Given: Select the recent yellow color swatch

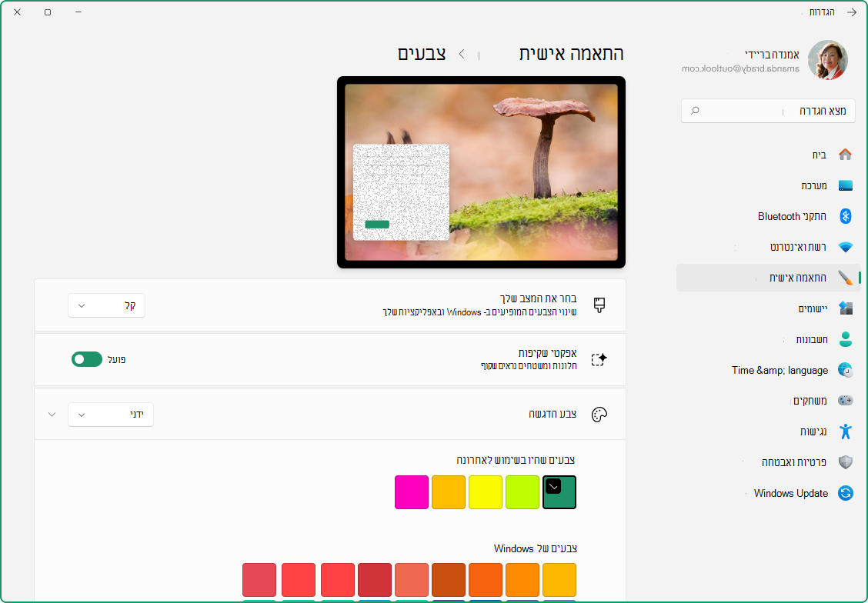Looking at the screenshot, I should tap(486, 492).
